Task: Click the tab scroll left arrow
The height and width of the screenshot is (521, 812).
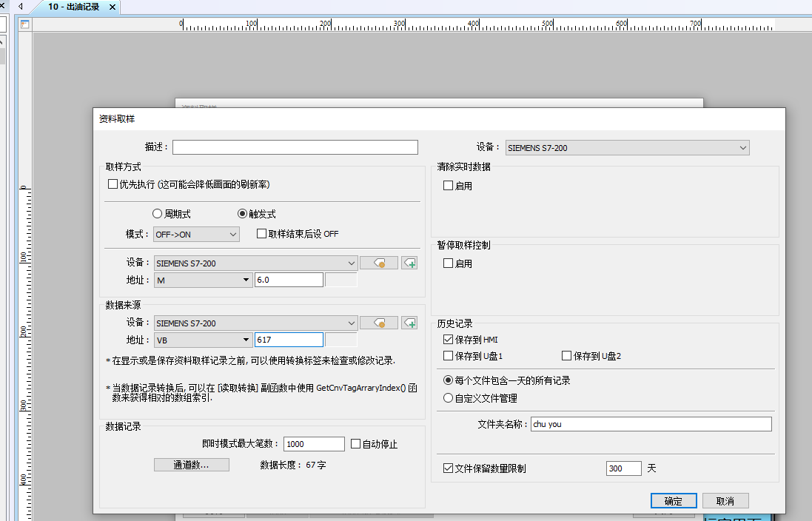Action: [20, 7]
